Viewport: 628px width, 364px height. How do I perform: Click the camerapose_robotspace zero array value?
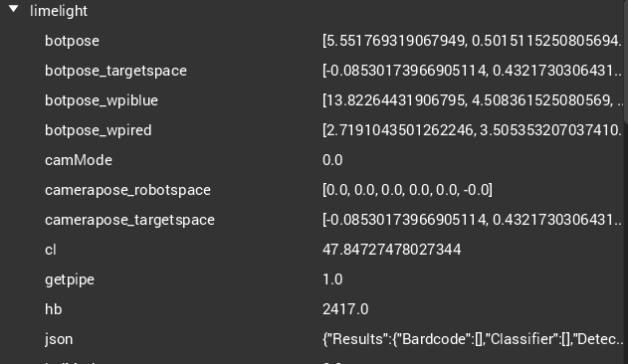(x=407, y=190)
